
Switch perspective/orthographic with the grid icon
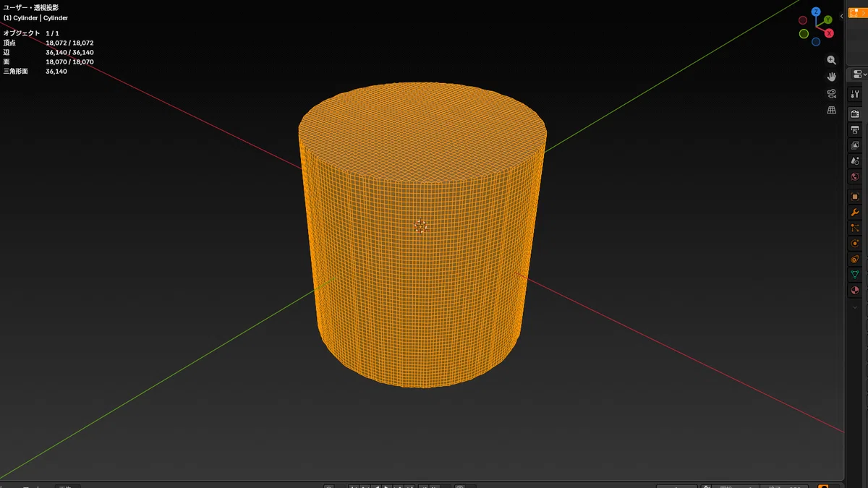(x=832, y=110)
